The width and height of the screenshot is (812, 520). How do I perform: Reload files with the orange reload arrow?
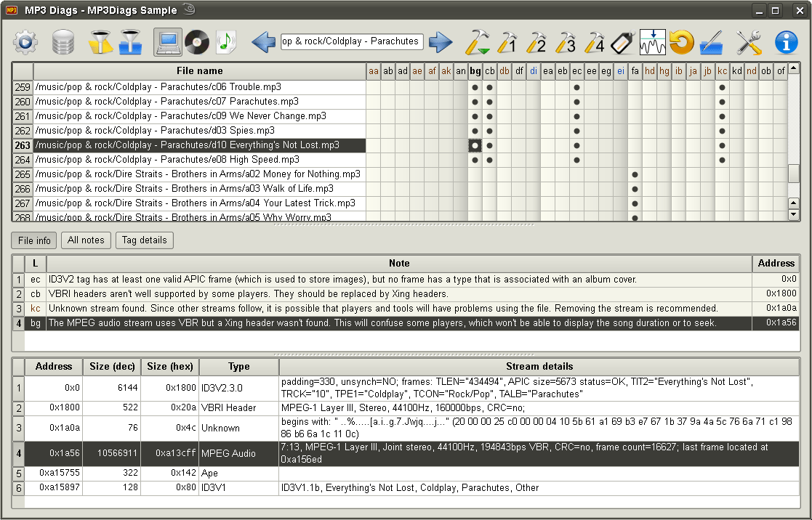(681, 42)
